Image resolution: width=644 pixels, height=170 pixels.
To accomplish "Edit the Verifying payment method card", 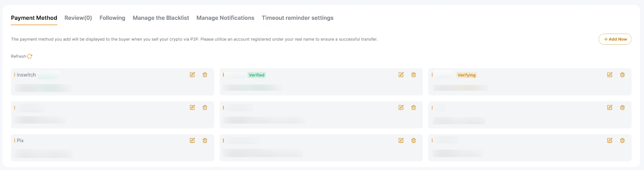I will coord(610,75).
